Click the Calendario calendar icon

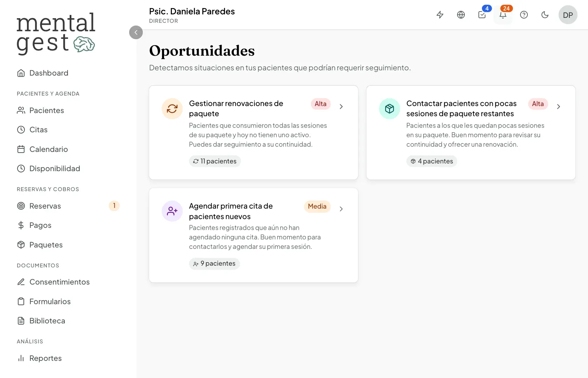[x=21, y=149]
